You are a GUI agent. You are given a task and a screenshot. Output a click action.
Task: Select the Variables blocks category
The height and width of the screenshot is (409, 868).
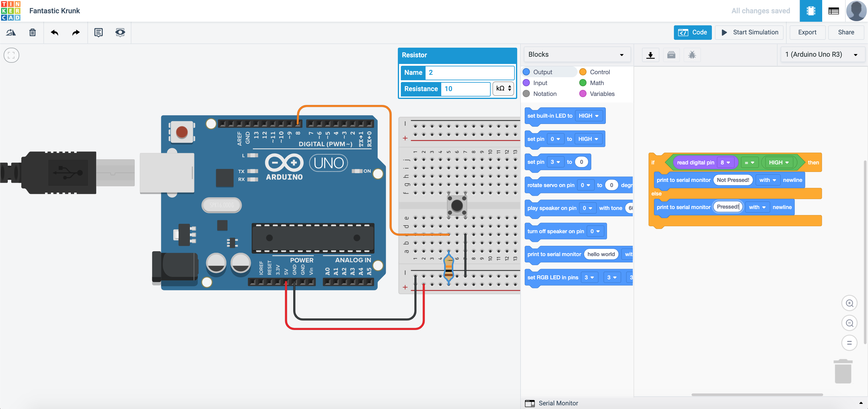tap(602, 94)
